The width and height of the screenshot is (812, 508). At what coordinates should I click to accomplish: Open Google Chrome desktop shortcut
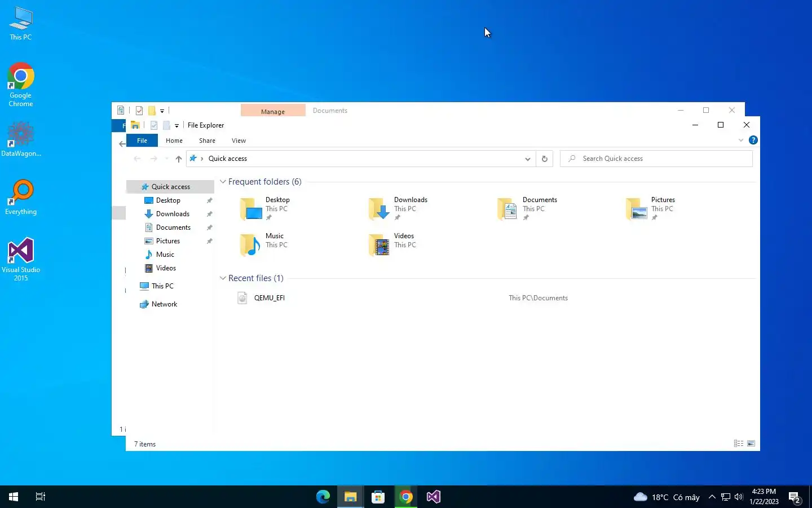click(21, 85)
